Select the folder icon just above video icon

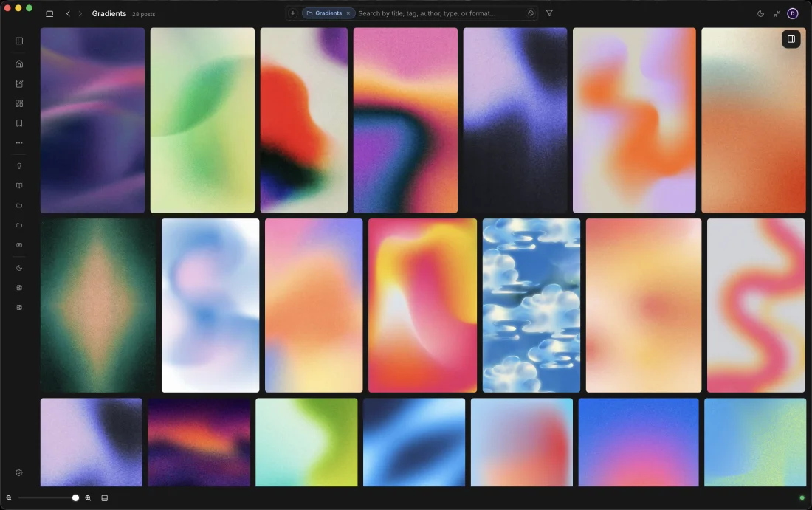pos(19,225)
